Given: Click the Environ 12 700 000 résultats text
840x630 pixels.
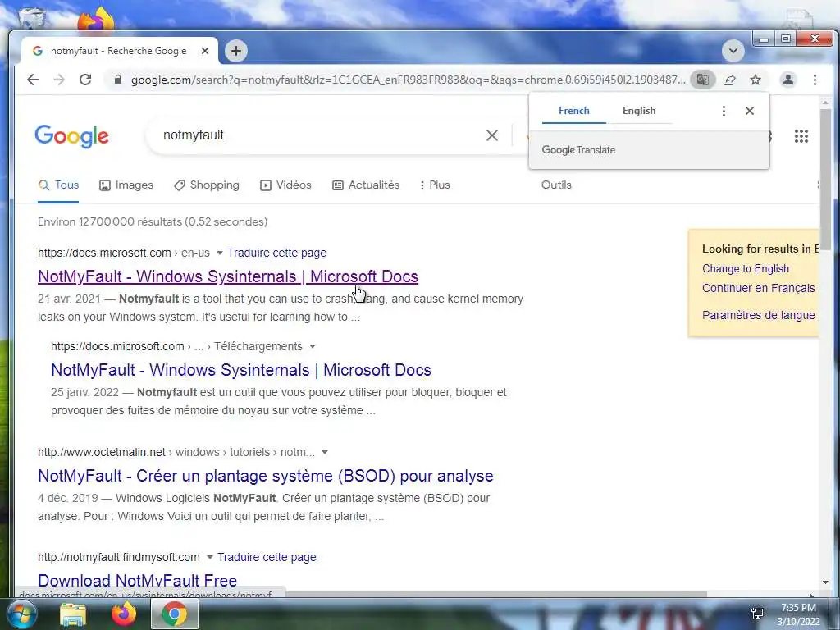Looking at the screenshot, I should (x=153, y=221).
